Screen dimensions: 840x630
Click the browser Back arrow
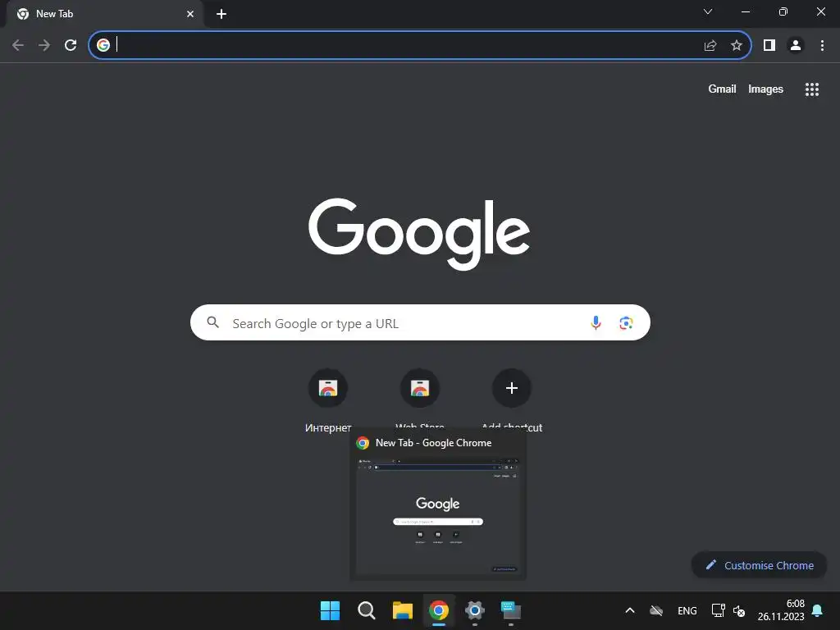tap(18, 45)
